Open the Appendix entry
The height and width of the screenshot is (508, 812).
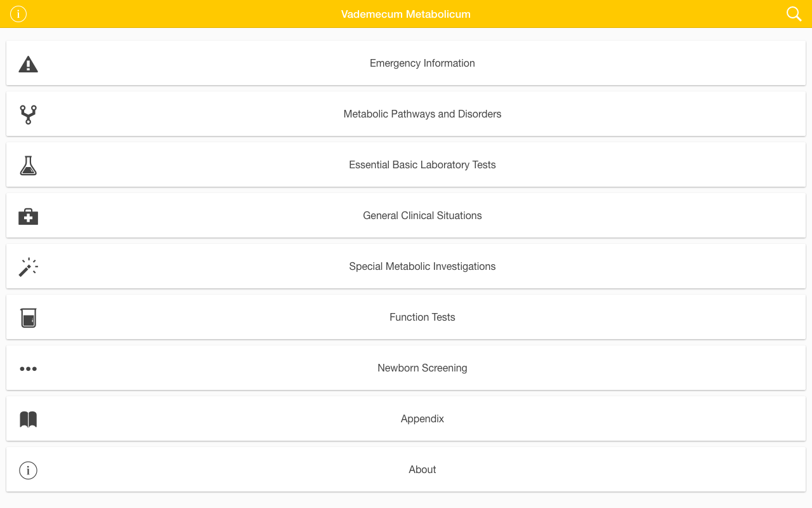click(422, 419)
